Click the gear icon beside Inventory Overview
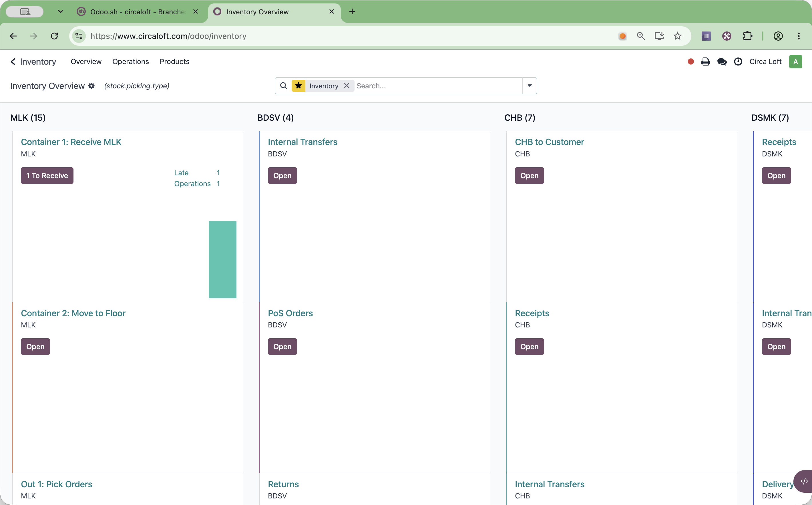 91,86
